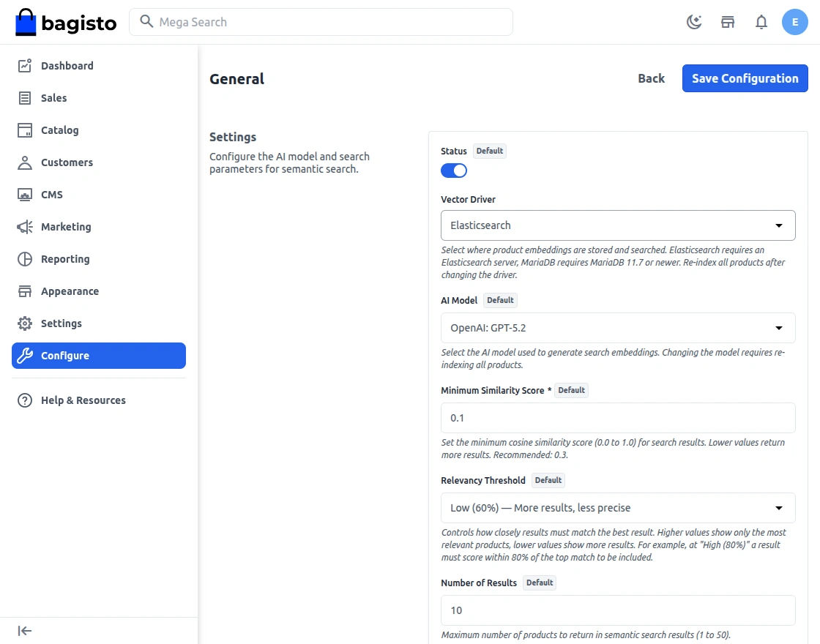The width and height of the screenshot is (820, 644).
Task: Select the Configure sidebar item
Action: [x=99, y=356]
